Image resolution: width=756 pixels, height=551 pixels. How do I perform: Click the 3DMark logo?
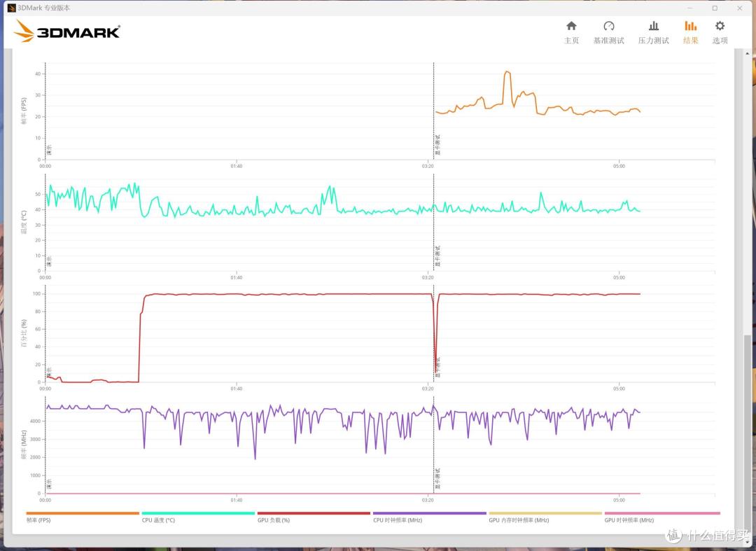coord(66,31)
